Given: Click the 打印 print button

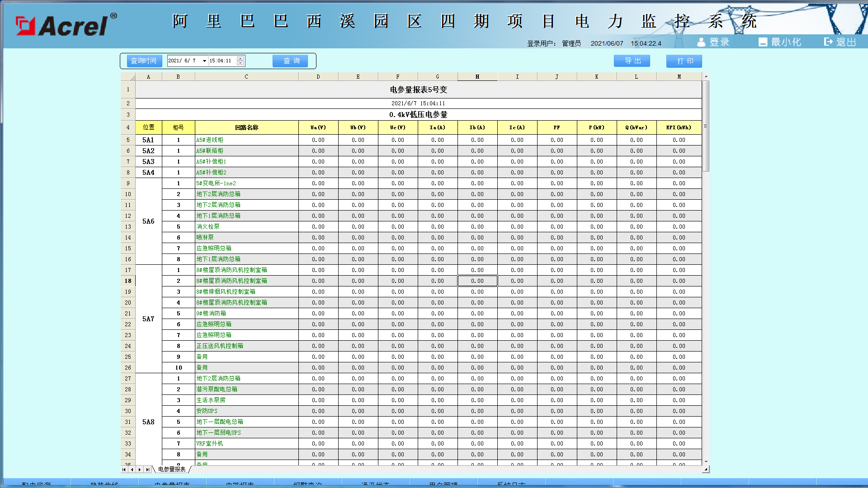Looking at the screenshot, I should coord(684,61).
